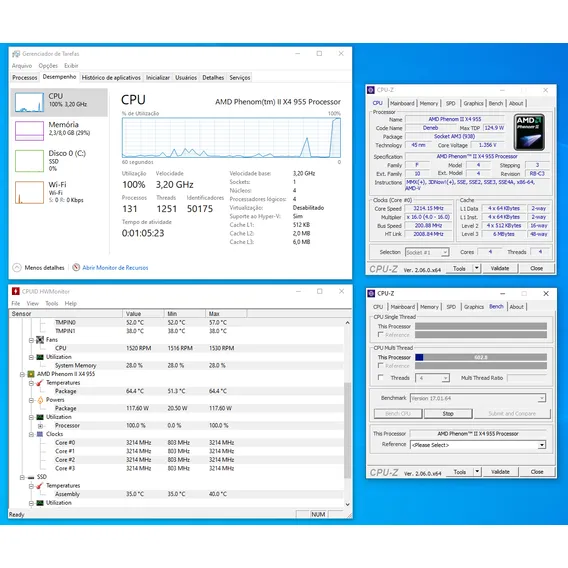Select Disco 0 (C:) performance item
The width and height of the screenshot is (568, 568).
pos(59,160)
